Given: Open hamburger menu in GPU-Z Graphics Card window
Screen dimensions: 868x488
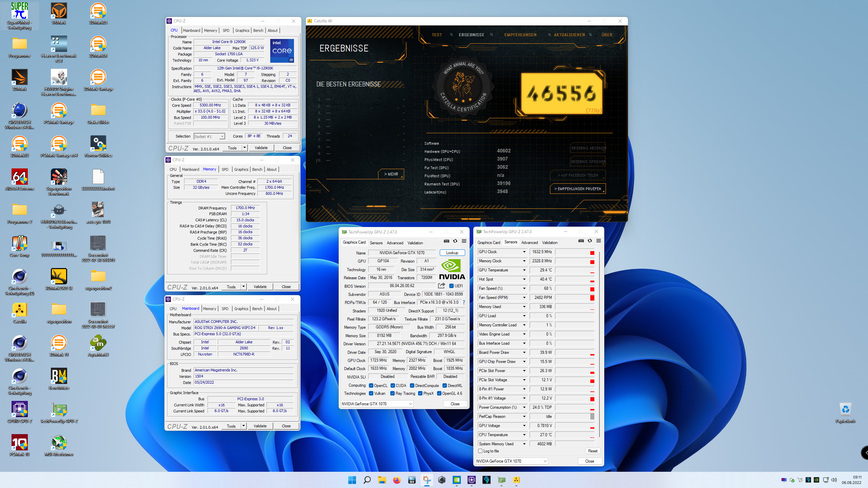Looking at the screenshot, I should (x=464, y=241).
